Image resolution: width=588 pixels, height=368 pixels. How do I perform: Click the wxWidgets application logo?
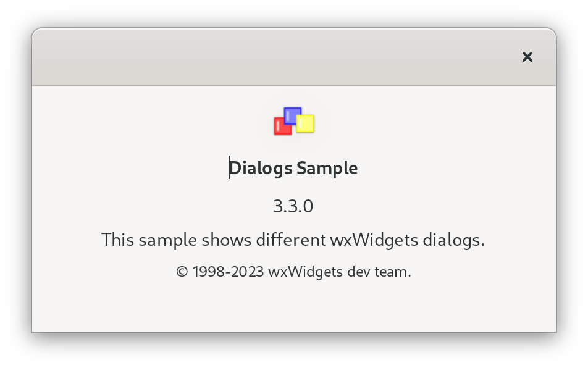(x=294, y=122)
